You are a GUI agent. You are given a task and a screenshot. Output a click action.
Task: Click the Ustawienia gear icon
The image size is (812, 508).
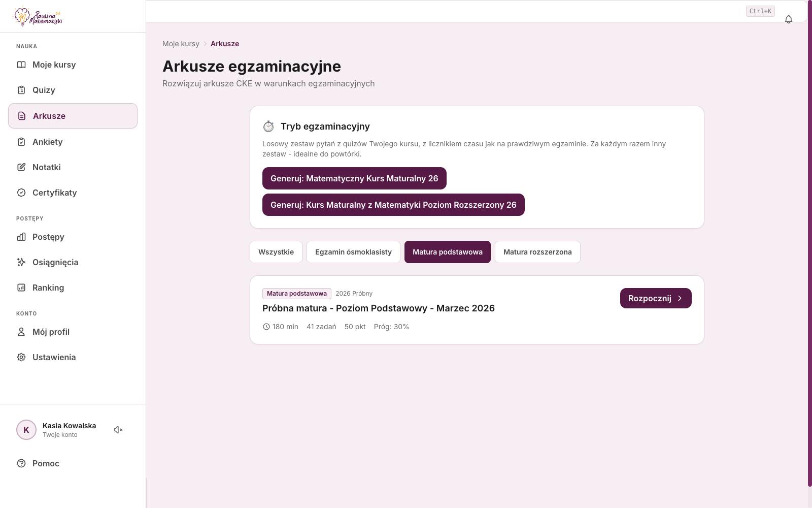coord(21,357)
